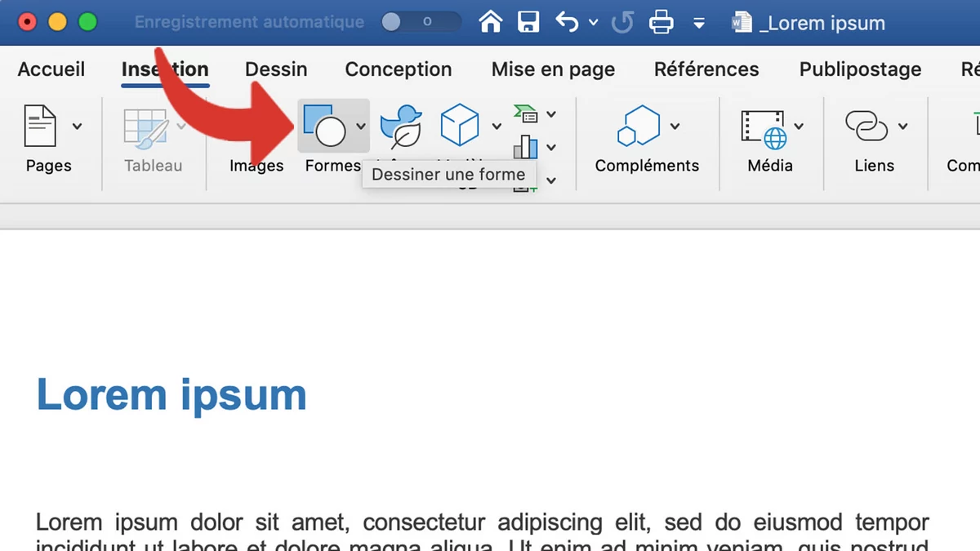Switch to the Accueil tab

click(51, 69)
